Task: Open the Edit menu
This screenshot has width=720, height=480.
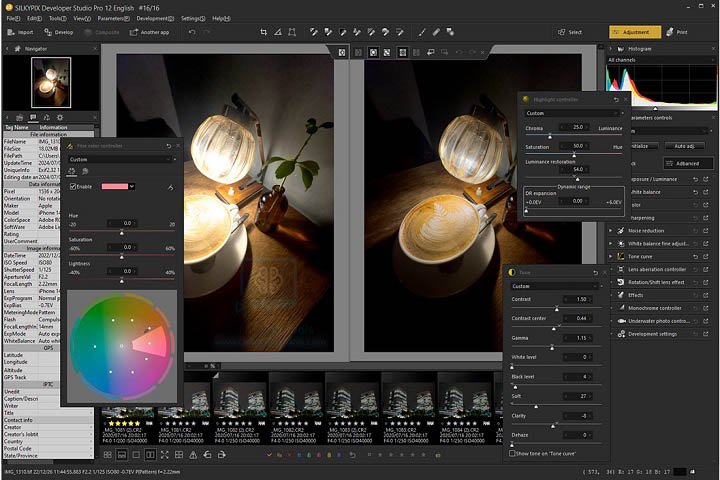Action: point(34,18)
